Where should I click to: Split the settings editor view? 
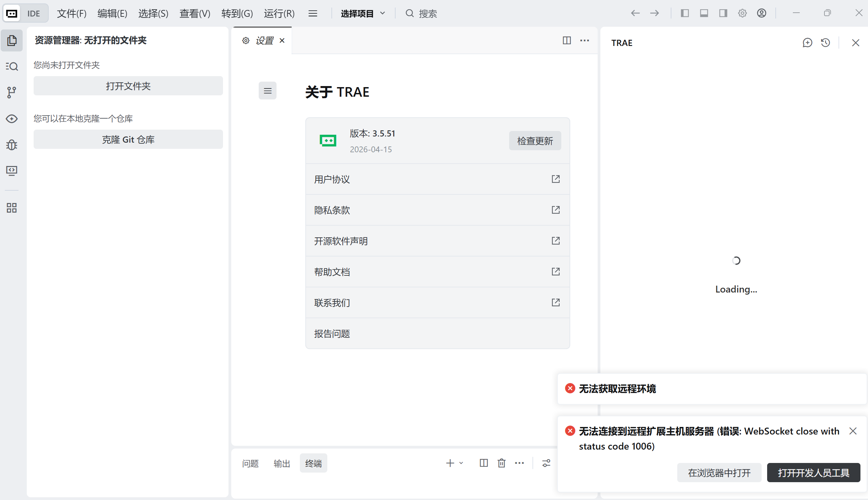(567, 40)
